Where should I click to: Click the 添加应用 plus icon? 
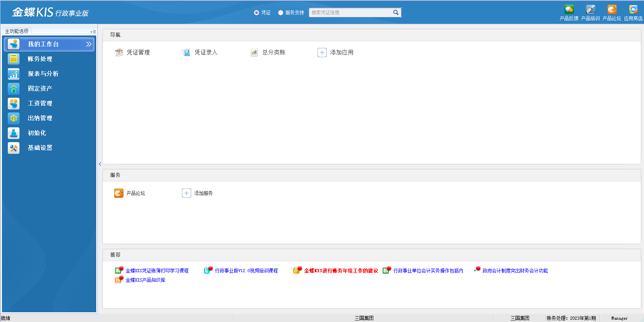pyautogui.click(x=322, y=52)
